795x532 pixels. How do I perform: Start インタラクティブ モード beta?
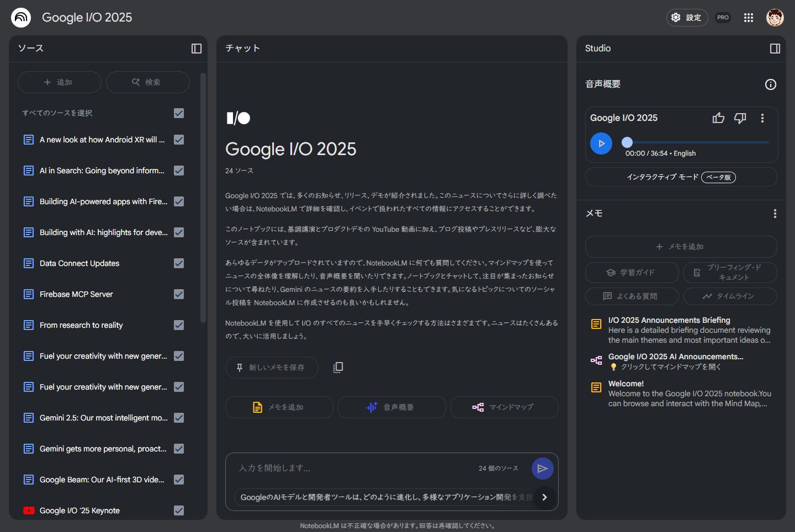click(681, 177)
